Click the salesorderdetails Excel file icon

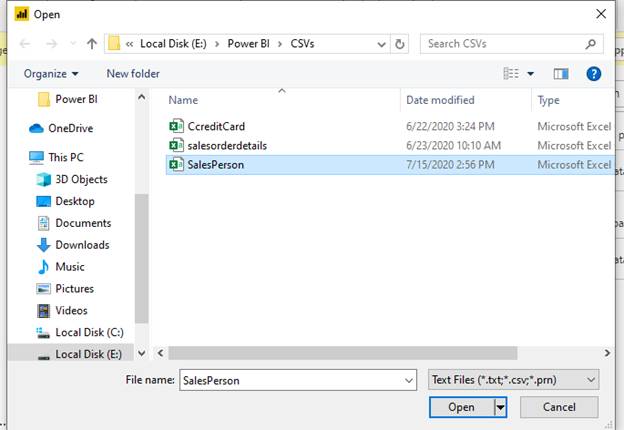pyautogui.click(x=176, y=146)
